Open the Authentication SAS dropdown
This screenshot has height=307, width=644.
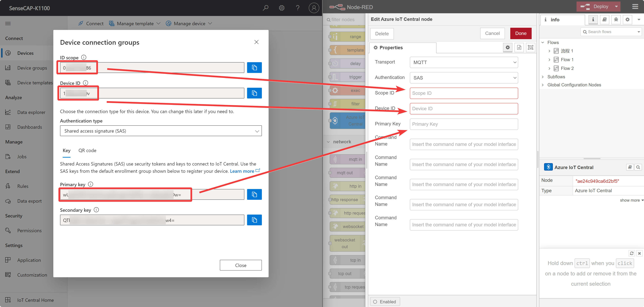[x=464, y=78]
